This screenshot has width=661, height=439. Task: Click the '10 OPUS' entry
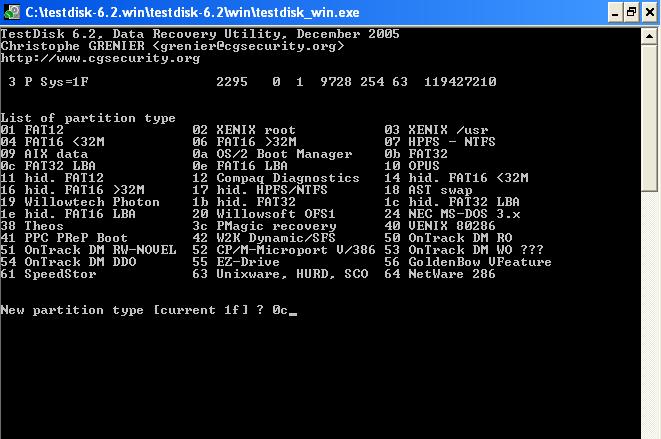pyautogui.click(x=412, y=166)
